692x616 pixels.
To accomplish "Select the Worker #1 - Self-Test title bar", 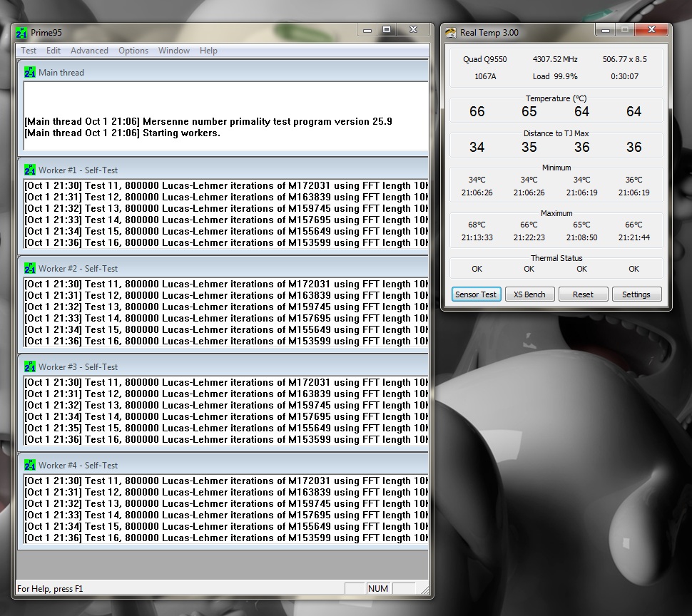I will pyautogui.click(x=225, y=170).
